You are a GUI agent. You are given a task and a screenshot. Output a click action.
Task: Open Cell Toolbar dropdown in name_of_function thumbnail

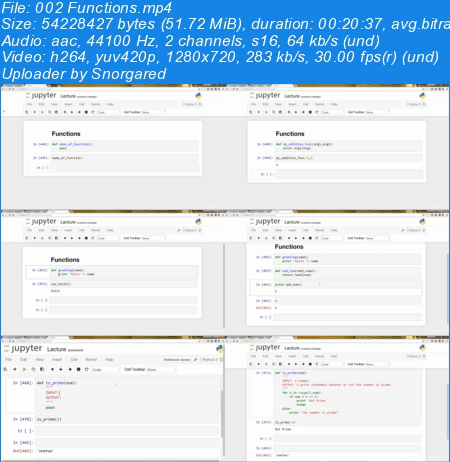(154, 112)
